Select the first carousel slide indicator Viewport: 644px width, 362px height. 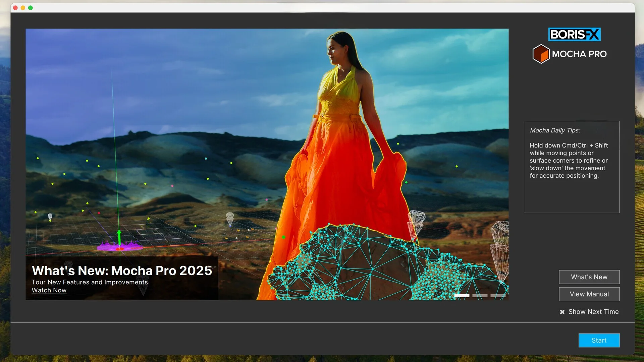coord(462,296)
